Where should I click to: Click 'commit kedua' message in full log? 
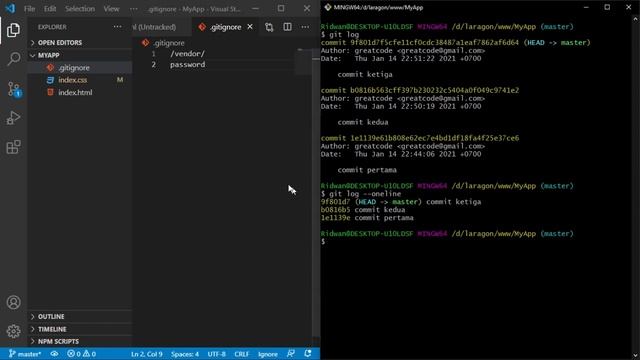click(x=363, y=122)
